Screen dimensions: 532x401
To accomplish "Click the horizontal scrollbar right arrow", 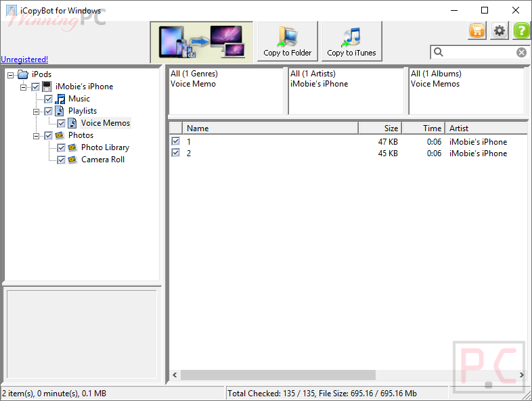I will (x=522, y=375).
